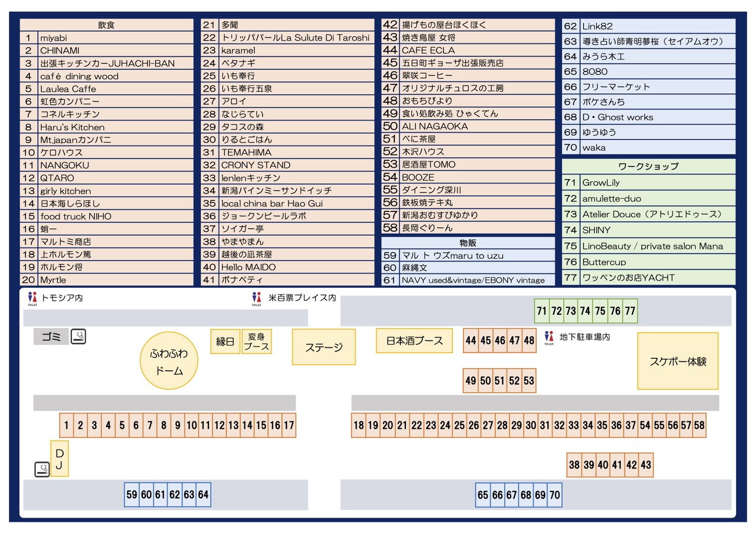Click booth box 59 on the map
756x534 pixels.
pyautogui.click(x=132, y=495)
